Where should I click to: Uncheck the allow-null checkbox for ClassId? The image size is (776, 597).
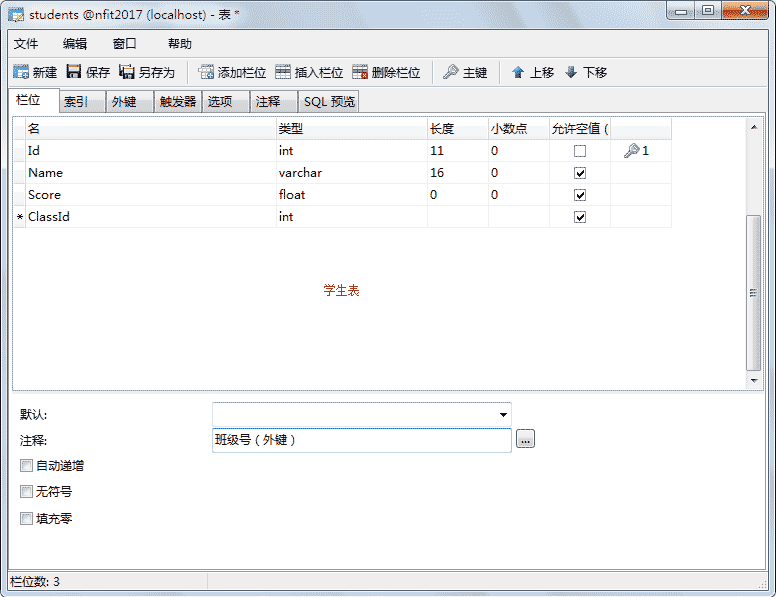pyautogui.click(x=580, y=217)
